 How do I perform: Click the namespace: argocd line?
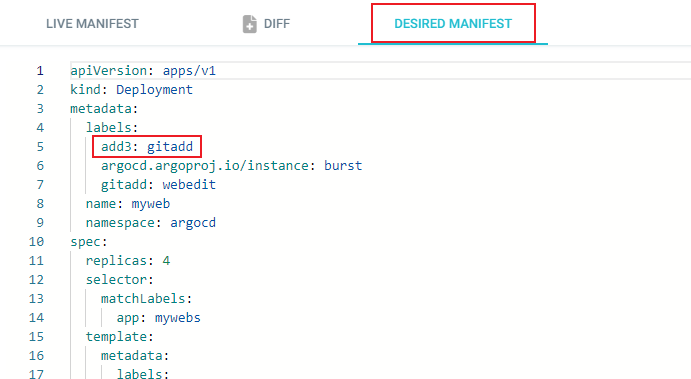tap(151, 222)
